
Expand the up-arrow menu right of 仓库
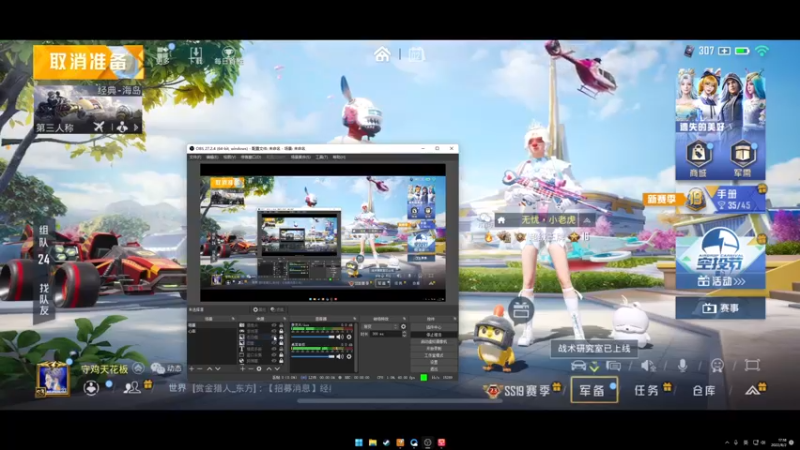coord(753,390)
